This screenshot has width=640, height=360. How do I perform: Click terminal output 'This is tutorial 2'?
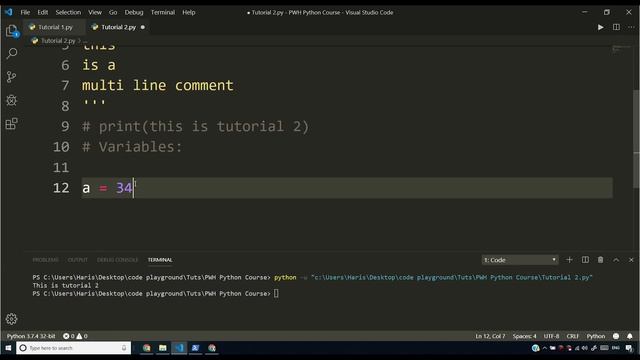click(x=66, y=285)
